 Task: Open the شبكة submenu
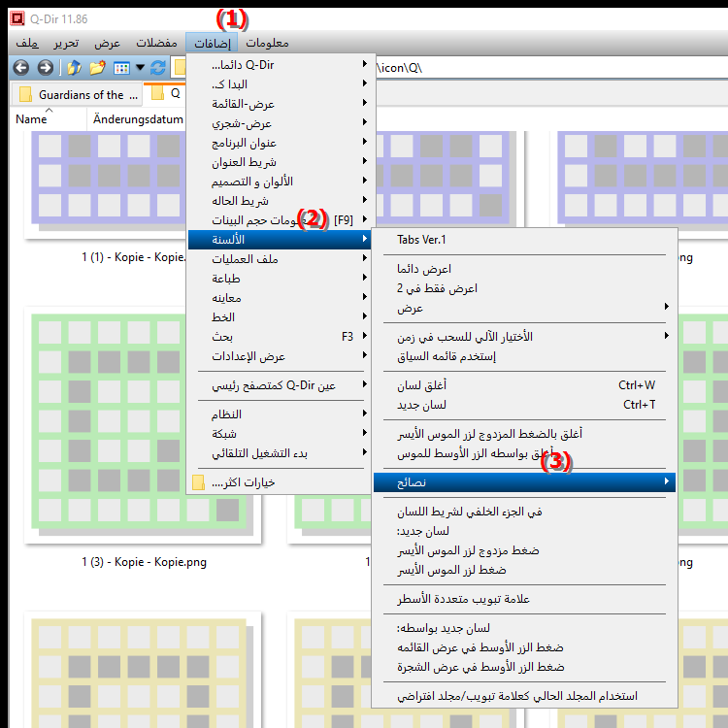(x=281, y=434)
